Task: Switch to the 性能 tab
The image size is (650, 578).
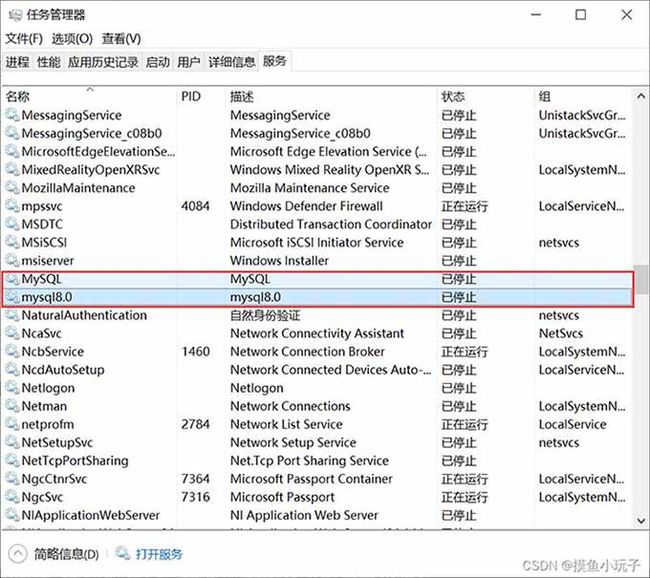Action: click(49, 62)
